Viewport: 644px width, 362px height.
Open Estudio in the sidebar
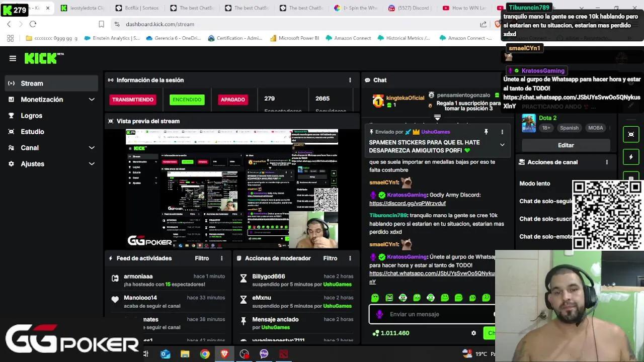(51, 132)
